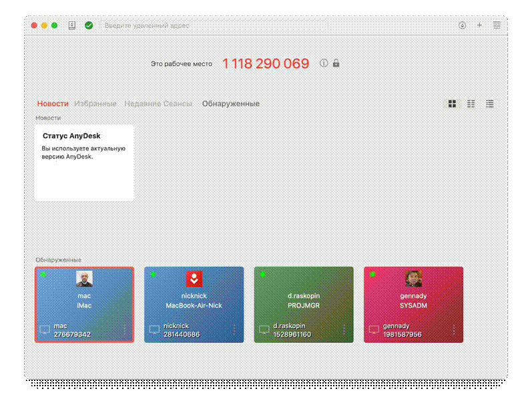The image size is (532, 413).
Task: Switch to Недавние Сеансы tab
Action: [158, 104]
